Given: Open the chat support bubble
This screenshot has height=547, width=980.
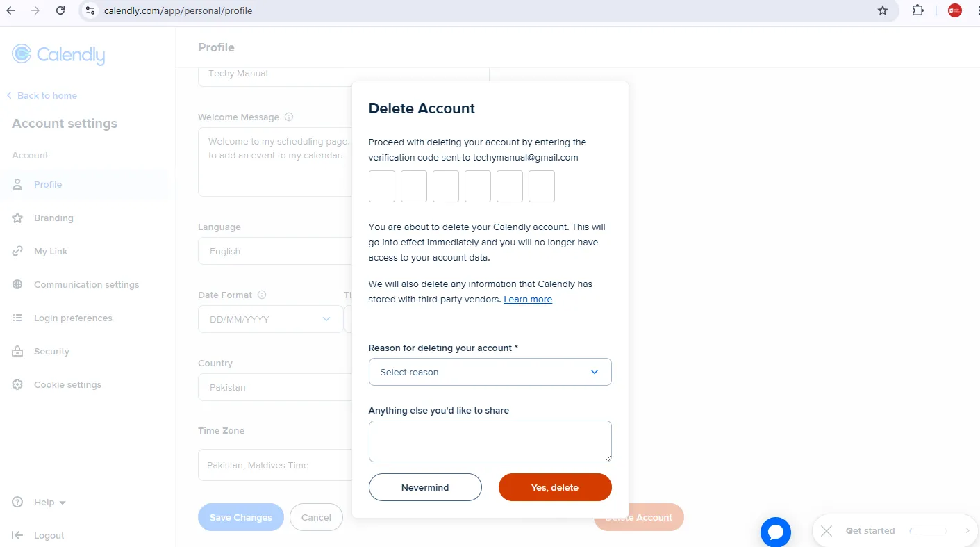Looking at the screenshot, I should pyautogui.click(x=776, y=531).
